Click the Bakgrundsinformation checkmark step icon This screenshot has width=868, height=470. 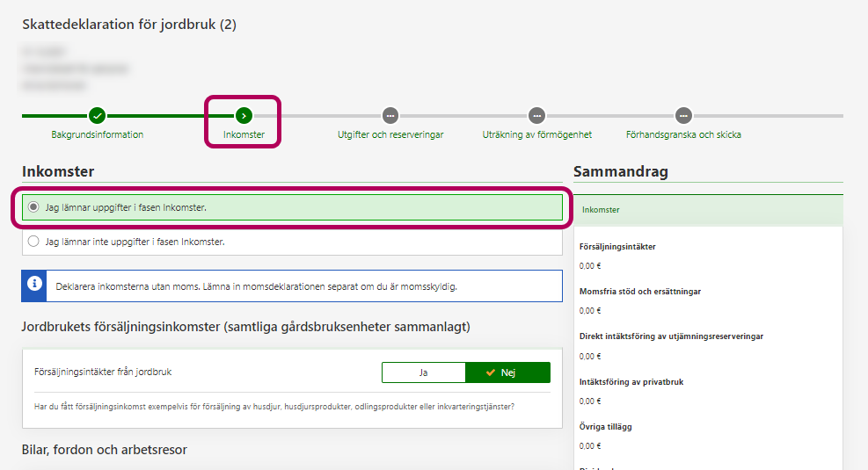(98, 116)
